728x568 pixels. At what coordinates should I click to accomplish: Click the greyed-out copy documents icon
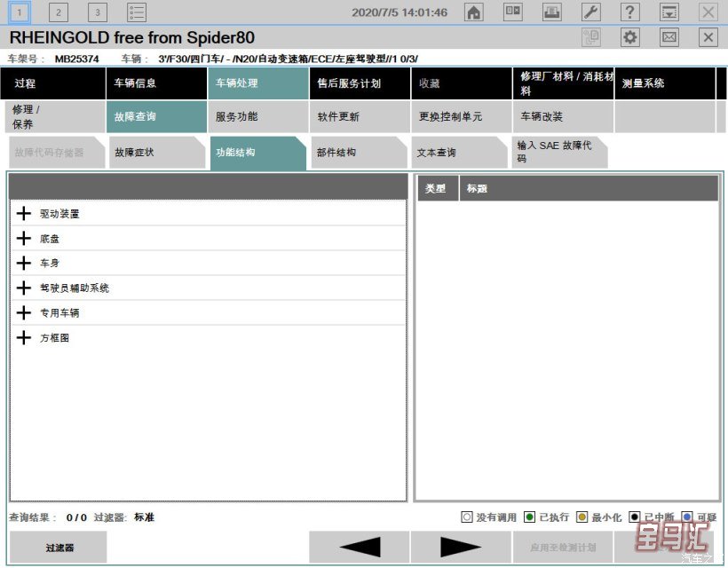(x=591, y=37)
